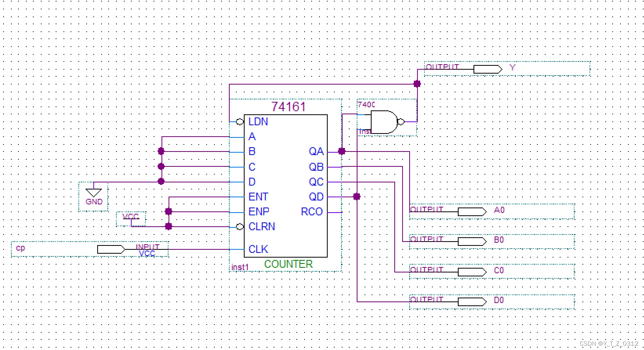Click the C0 pin name text

click(x=499, y=271)
